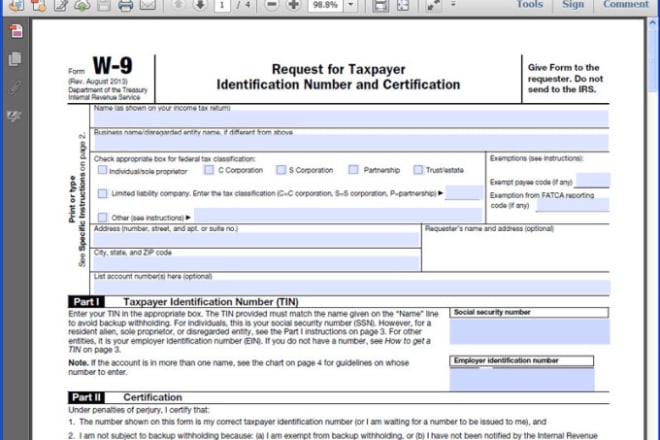Click the City, state, and ZIP code field
The width and height of the screenshot is (660, 440).
point(256,264)
